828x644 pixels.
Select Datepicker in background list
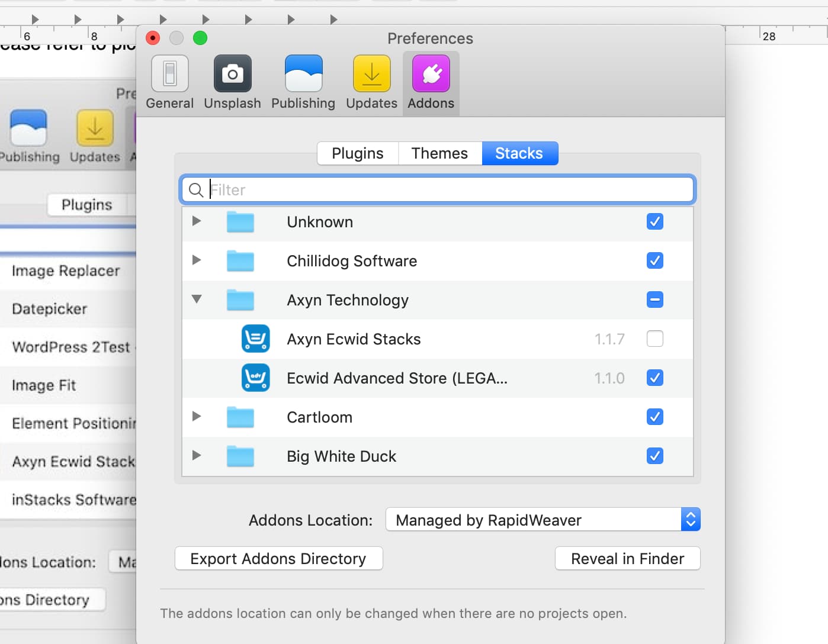click(x=50, y=309)
